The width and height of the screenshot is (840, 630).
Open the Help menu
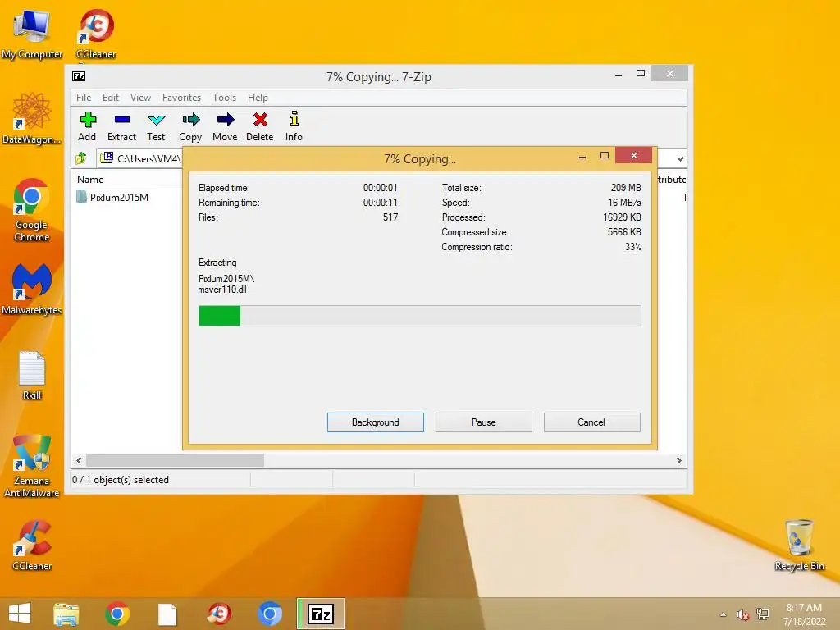pos(258,98)
